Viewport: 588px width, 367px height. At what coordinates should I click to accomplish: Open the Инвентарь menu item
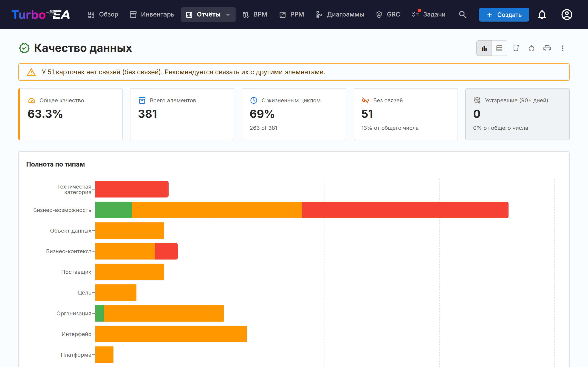point(152,14)
